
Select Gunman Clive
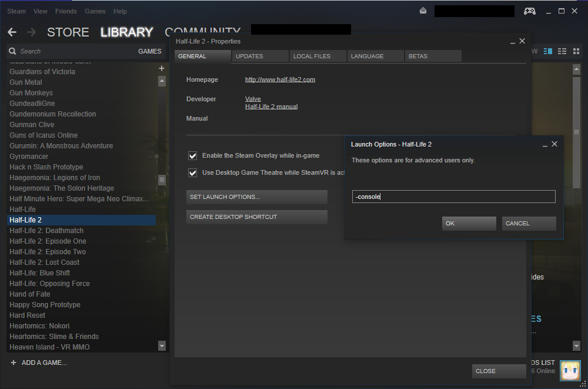[81, 125]
